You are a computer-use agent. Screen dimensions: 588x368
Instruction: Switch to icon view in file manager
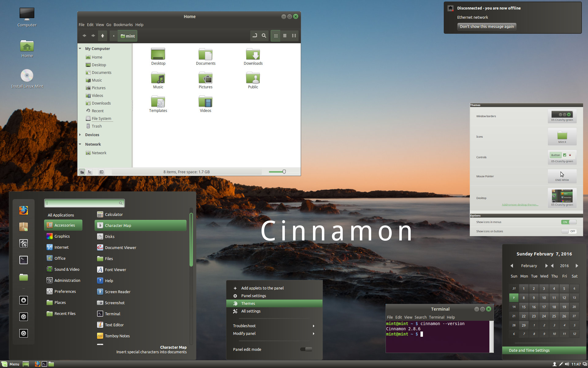(x=276, y=36)
